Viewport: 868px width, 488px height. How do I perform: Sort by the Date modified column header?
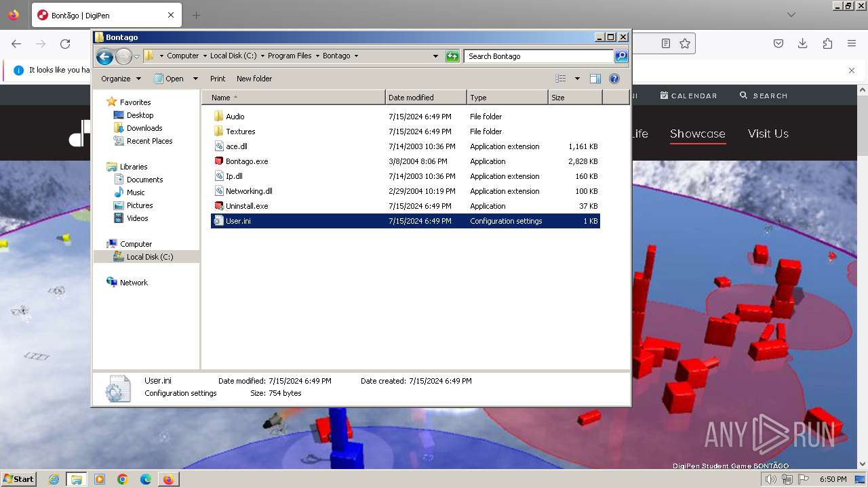tap(426, 98)
